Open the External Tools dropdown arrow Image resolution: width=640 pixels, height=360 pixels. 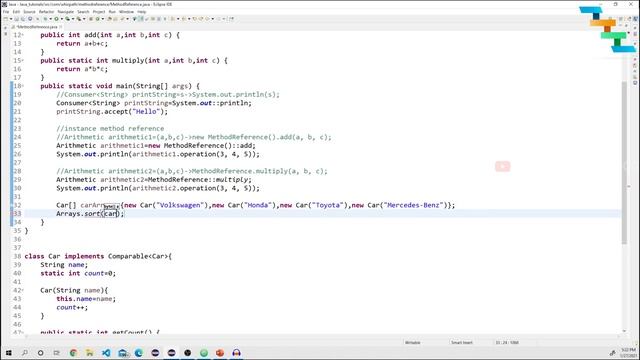[84, 19]
